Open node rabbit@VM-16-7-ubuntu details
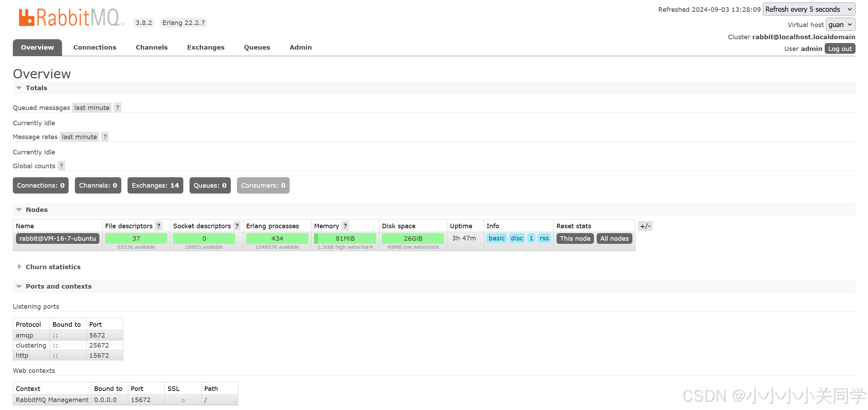This screenshot has height=410, width=868. [58, 239]
